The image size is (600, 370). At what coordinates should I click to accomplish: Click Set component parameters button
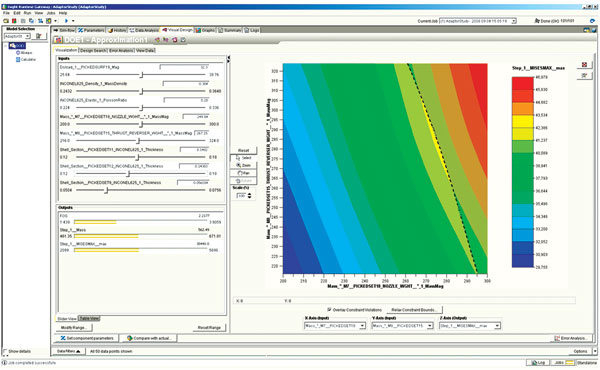(x=87, y=338)
